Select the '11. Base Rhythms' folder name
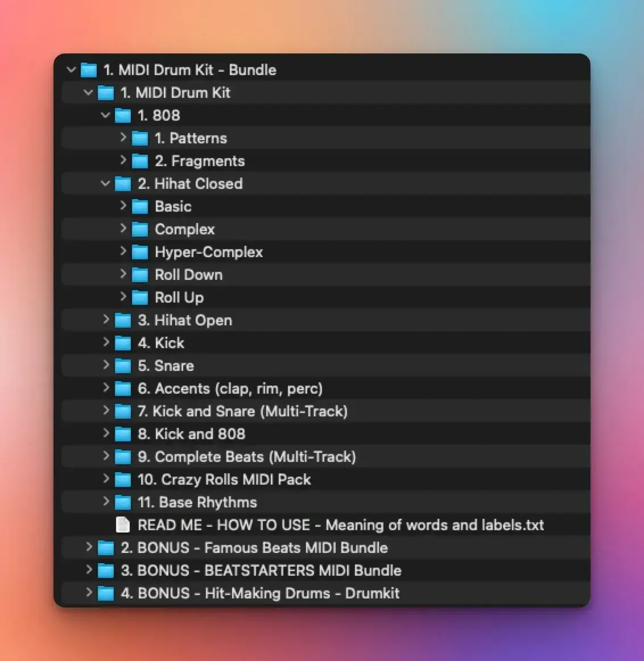This screenshot has width=644, height=661. coord(197,502)
